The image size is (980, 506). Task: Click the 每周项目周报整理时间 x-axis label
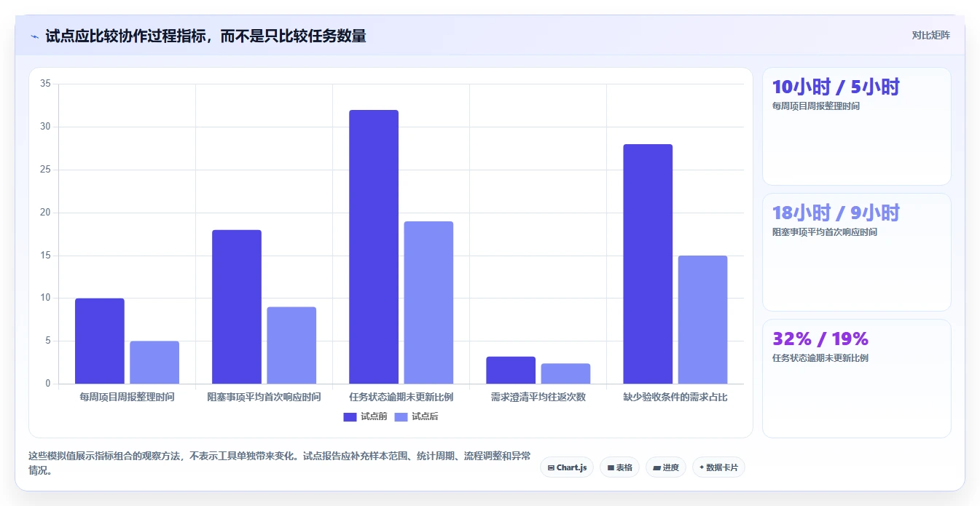[127, 398]
